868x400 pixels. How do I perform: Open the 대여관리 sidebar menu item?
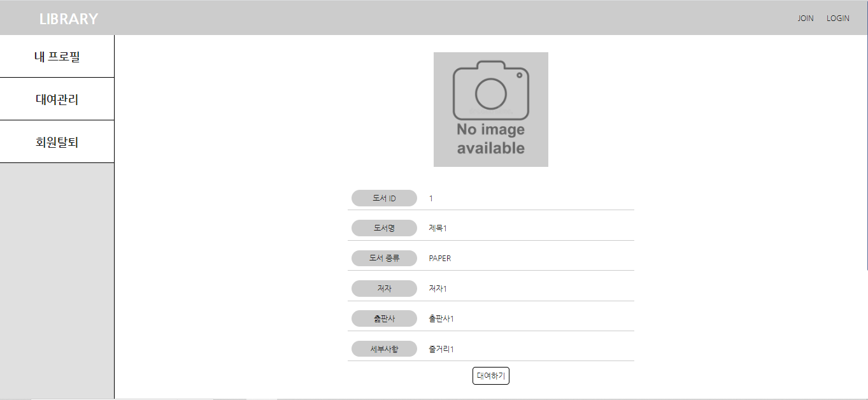[x=57, y=99]
